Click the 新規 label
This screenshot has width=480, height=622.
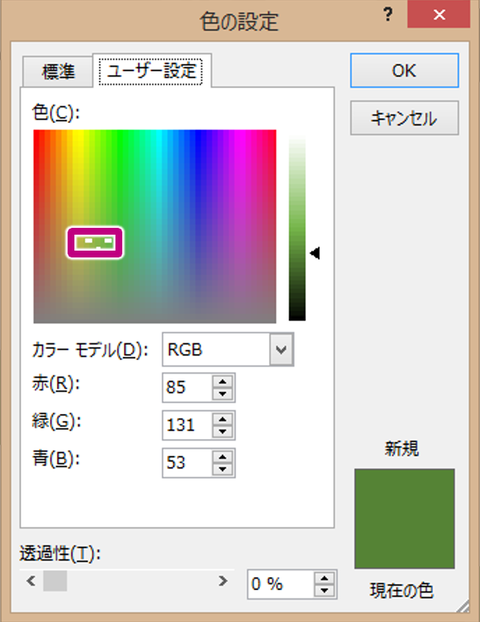point(401,449)
